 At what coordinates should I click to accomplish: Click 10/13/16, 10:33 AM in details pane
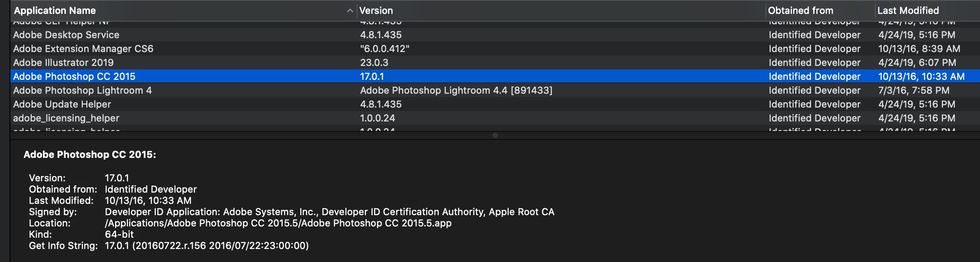pyautogui.click(x=148, y=200)
